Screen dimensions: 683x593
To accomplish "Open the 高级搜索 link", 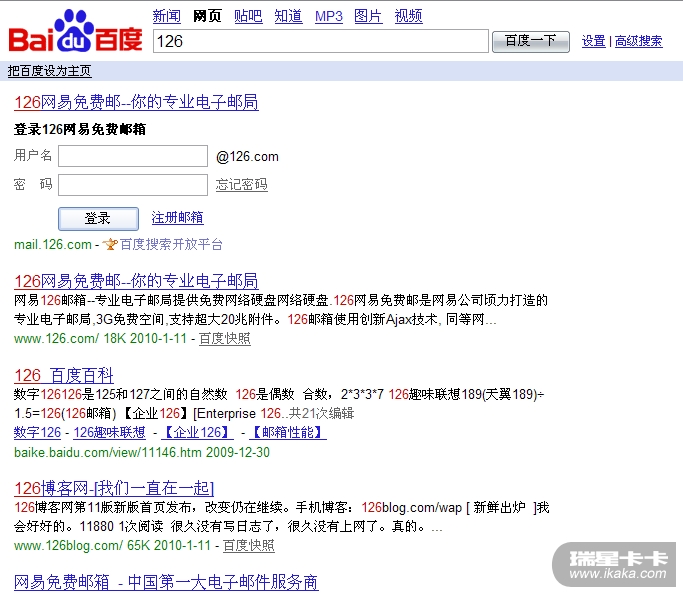I will point(639,41).
